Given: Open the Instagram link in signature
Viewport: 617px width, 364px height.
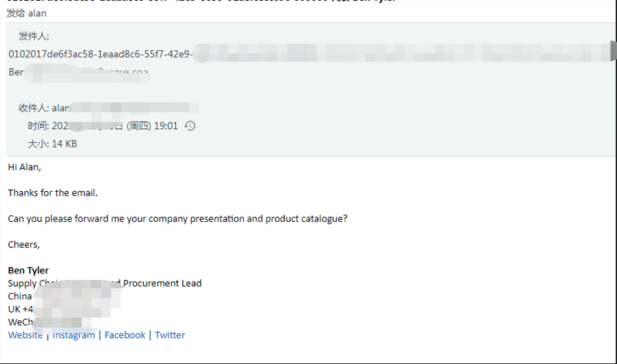Looking at the screenshot, I should point(74,335).
